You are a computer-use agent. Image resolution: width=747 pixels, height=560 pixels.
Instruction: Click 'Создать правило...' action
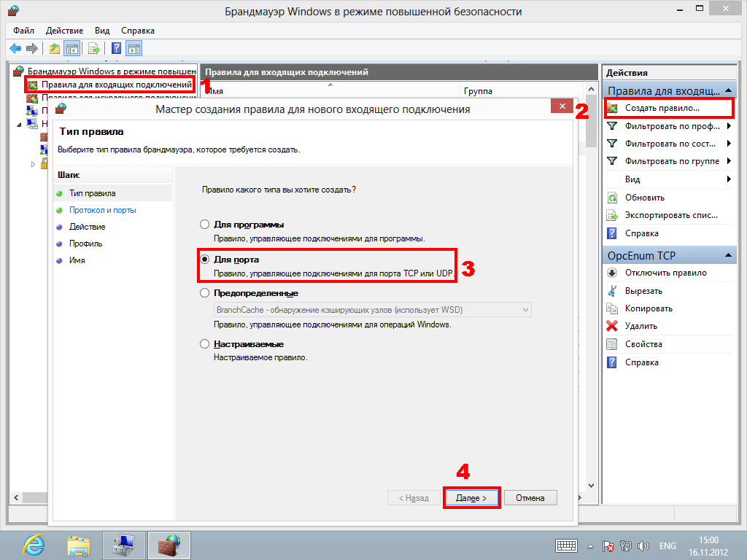click(662, 108)
